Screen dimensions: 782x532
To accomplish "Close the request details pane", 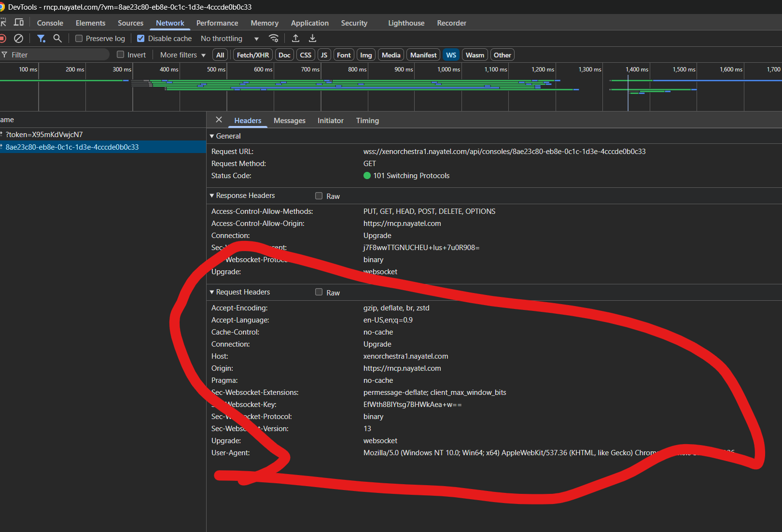I will coord(219,120).
